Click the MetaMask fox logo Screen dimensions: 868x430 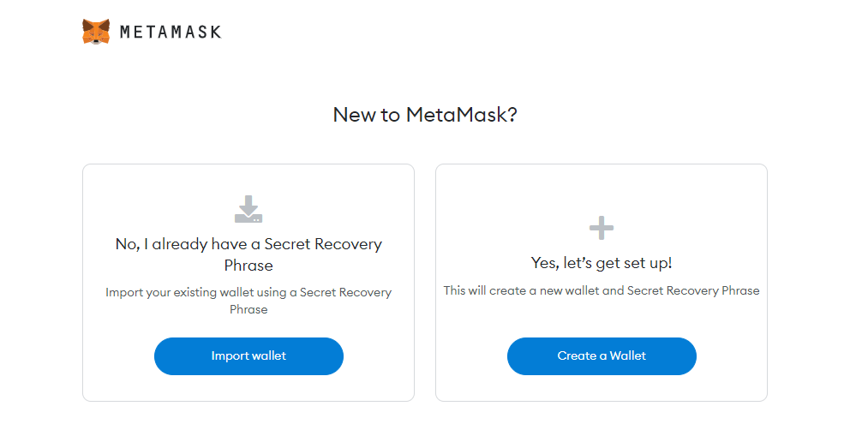(96, 32)
